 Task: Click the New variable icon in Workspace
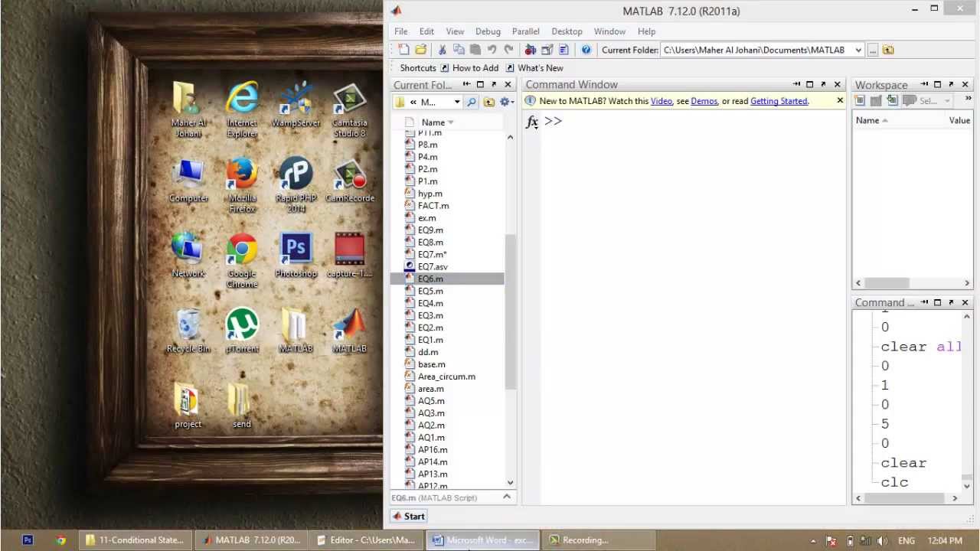(x=860, y=101)
